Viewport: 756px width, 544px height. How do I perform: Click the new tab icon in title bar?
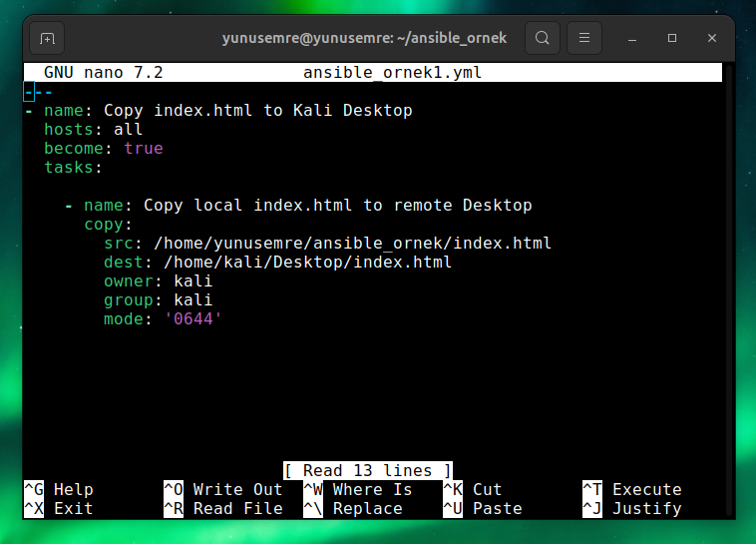(x=46, y=38)
